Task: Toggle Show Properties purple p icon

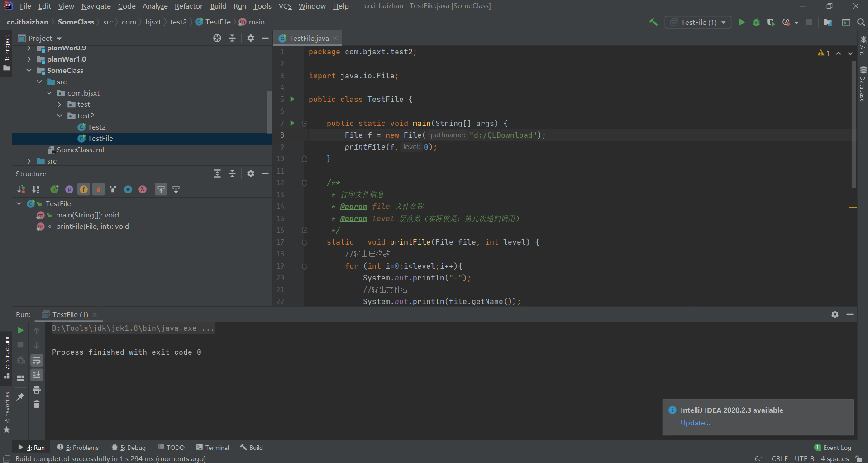Action: click(x=69, y=189)
